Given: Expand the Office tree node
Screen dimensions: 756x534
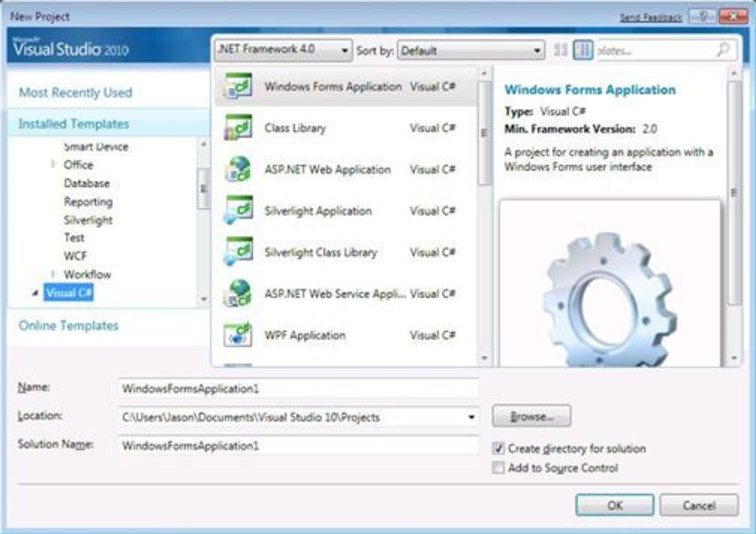Looking at the screenshot, I should pyautogui.click(x=53, y=164).
